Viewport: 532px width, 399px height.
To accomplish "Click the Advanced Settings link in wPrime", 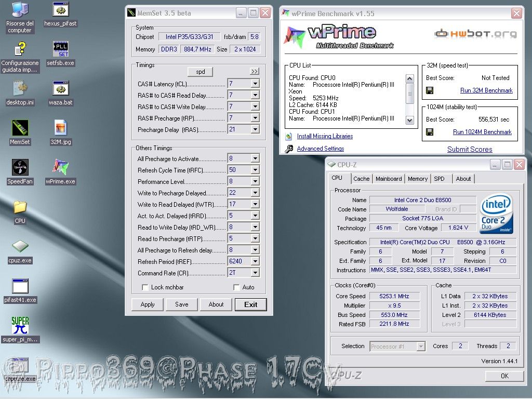I will pos(320,149).
